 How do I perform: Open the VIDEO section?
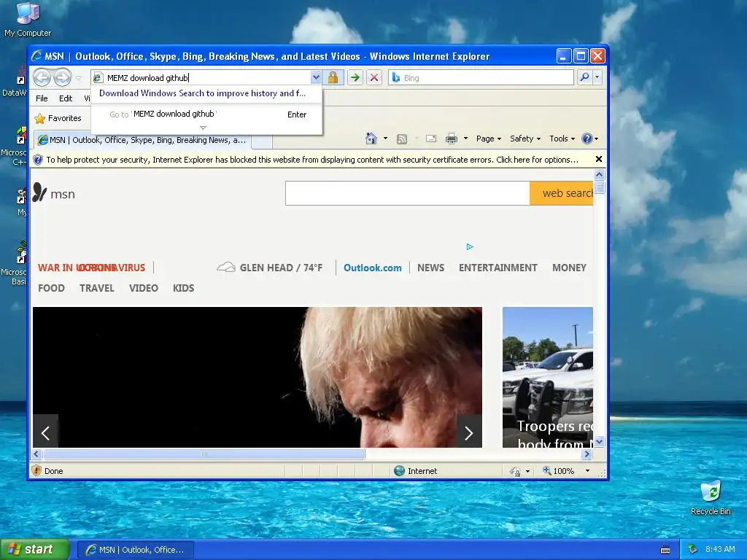144,288
